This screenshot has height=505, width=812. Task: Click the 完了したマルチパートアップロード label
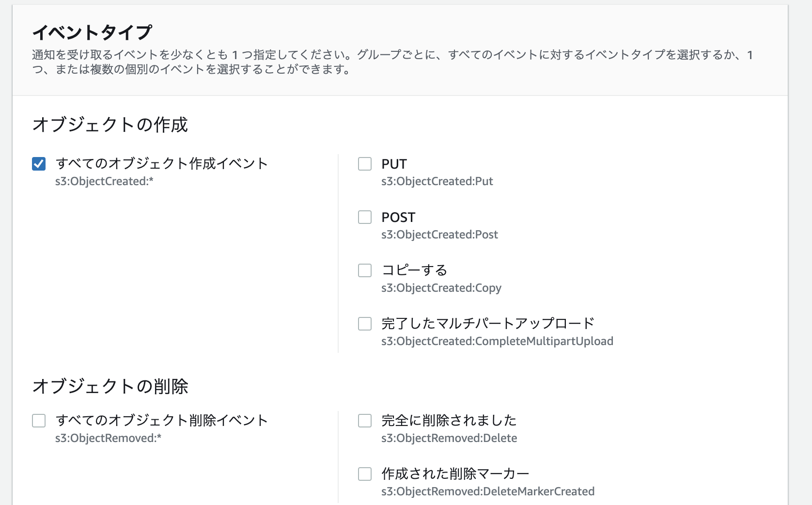[x=487, y=322]
